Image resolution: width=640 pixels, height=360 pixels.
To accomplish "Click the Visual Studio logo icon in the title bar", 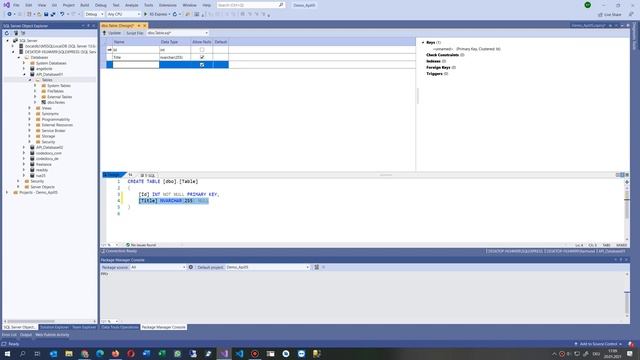I will (x=6, y=5).
